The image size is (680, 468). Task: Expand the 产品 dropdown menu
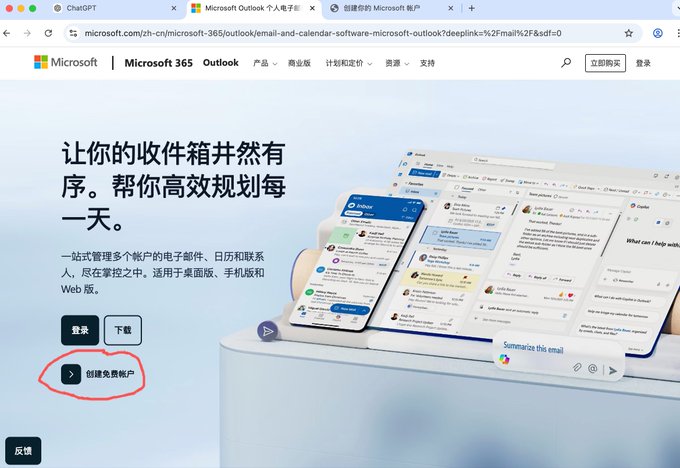pos(265,63)
